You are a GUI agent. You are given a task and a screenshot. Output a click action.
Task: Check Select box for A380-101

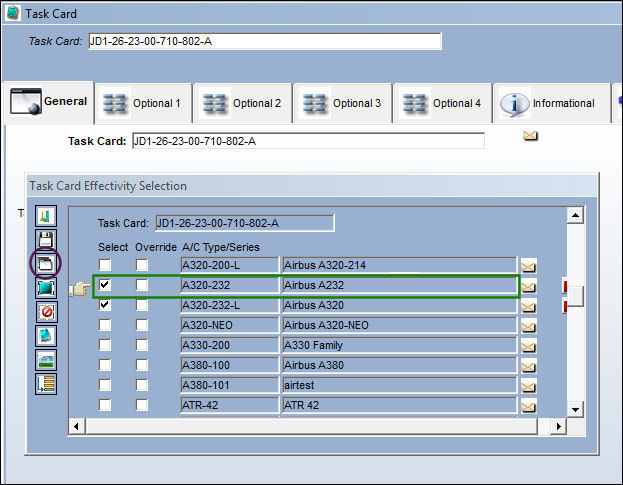[x=105, y=385]
